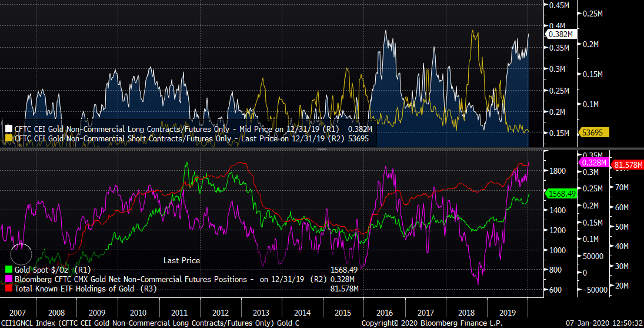Image resolution: width=644 pixels, height=328 pixels.
Task: Click the 2011 year label on time axis
Action: coord(179,313)
